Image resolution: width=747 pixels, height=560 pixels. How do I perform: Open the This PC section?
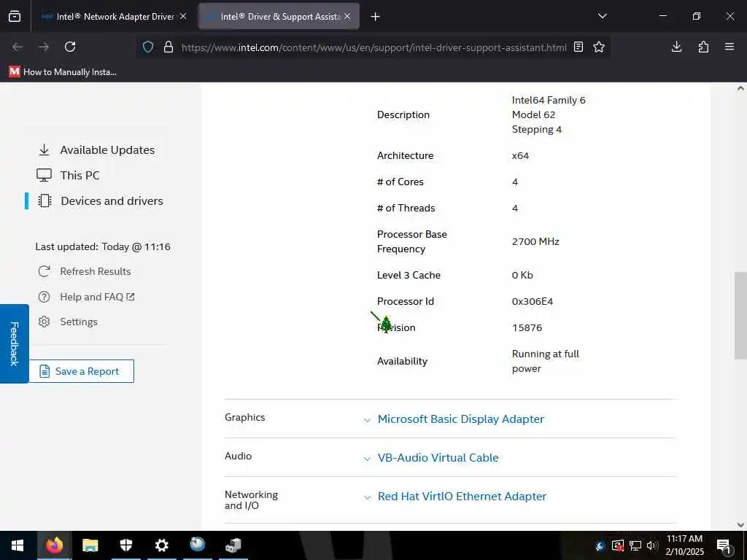[x=80, y=175]
